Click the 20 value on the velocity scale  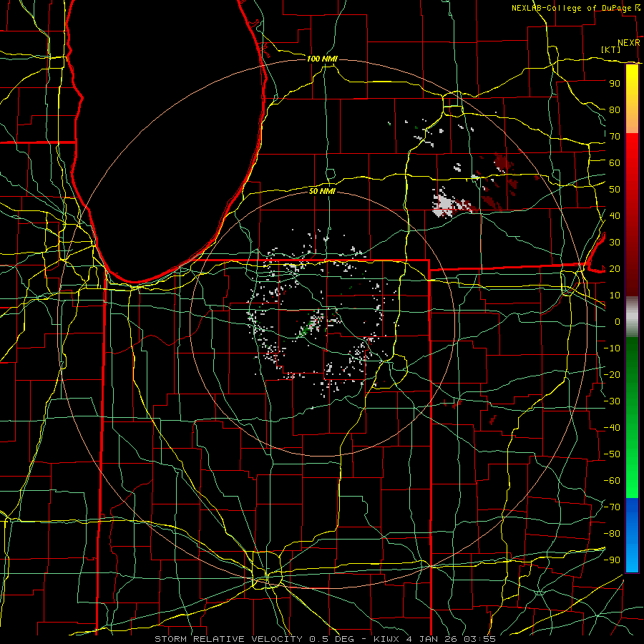(x=615, y=269)
